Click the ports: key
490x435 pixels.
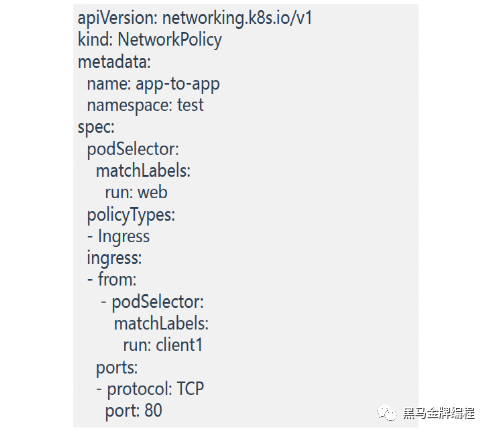click(x=117, y=368)
